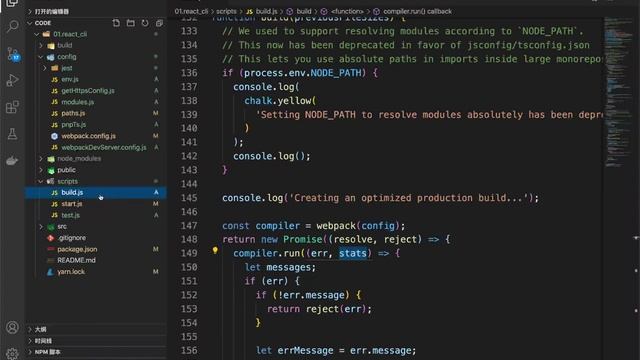The image size is (640, 360).
Task: Click webpack call on line 147
Action: pyautogui.click(x=336, y=226)
